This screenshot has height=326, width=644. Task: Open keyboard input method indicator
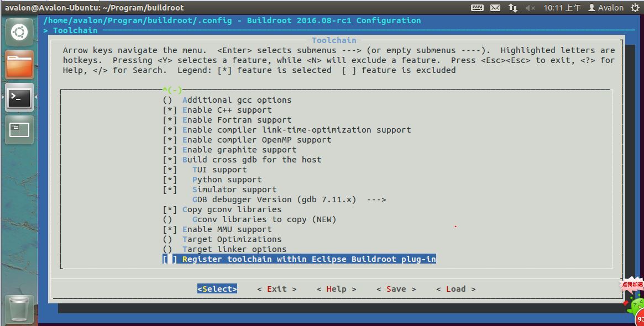[477, 7]
